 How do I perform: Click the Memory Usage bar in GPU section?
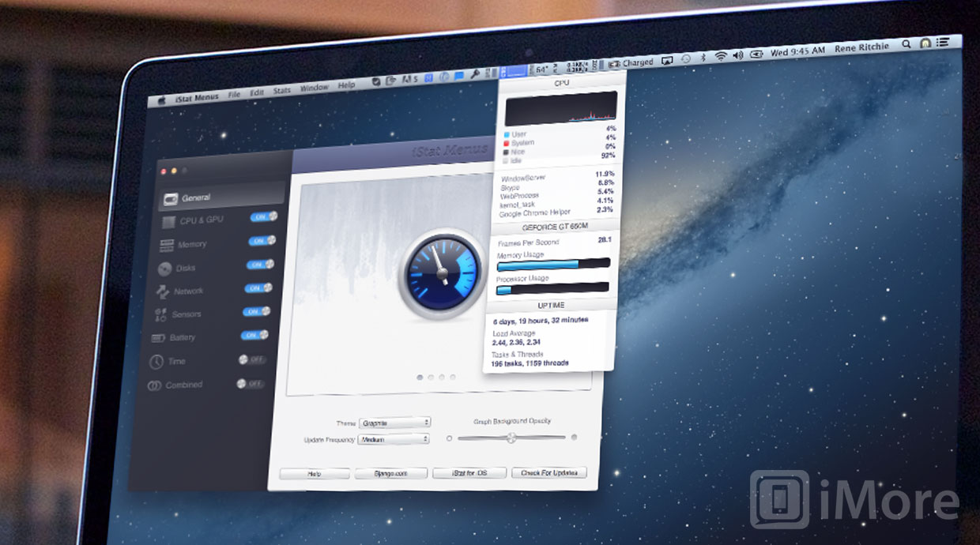553,265
